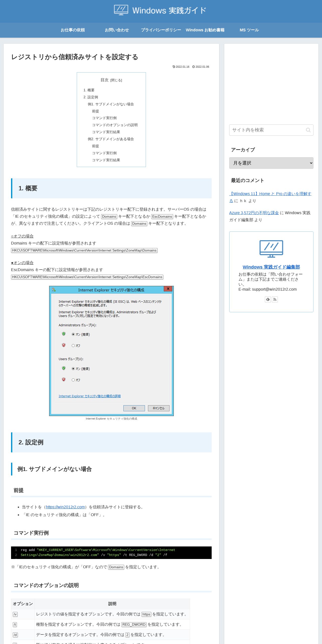
Task: Click the IE security configuration dialog screenshot
Action: point(111,351)
